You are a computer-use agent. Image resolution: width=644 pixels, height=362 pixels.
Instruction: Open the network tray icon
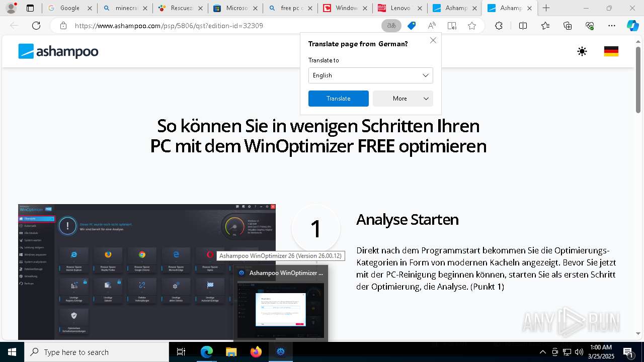coord(567,352)
